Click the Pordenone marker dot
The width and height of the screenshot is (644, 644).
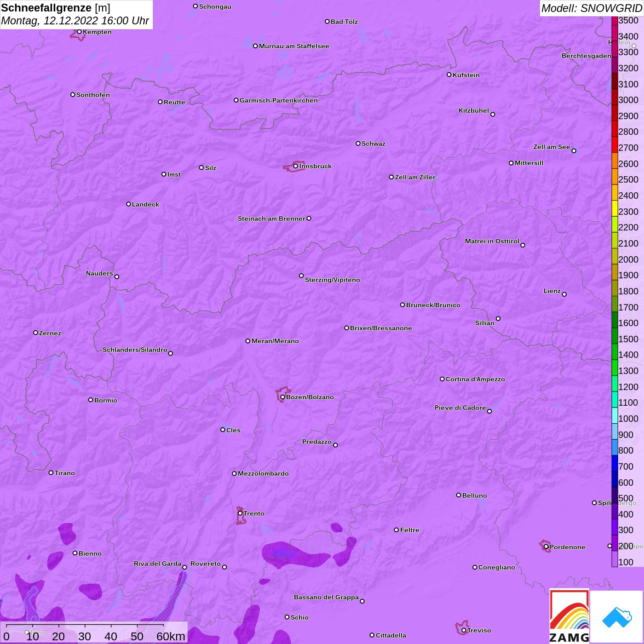point(546,547)
